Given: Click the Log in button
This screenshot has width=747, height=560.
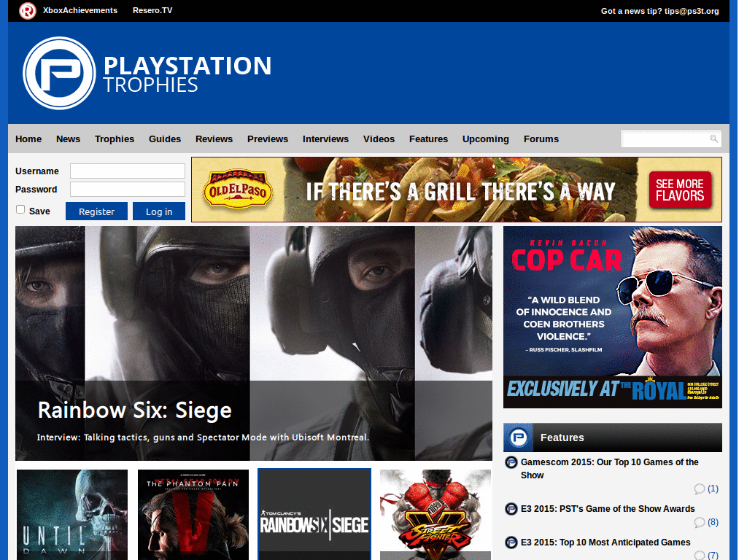Looking at the screenshot, I should (x=159, y=211).
